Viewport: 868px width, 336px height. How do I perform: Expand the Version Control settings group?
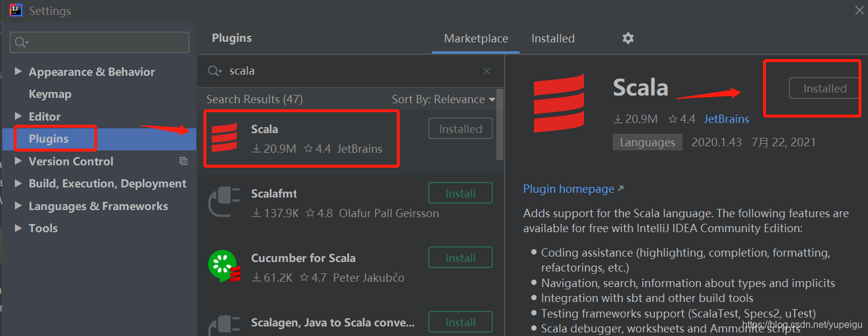pos(17,161)
